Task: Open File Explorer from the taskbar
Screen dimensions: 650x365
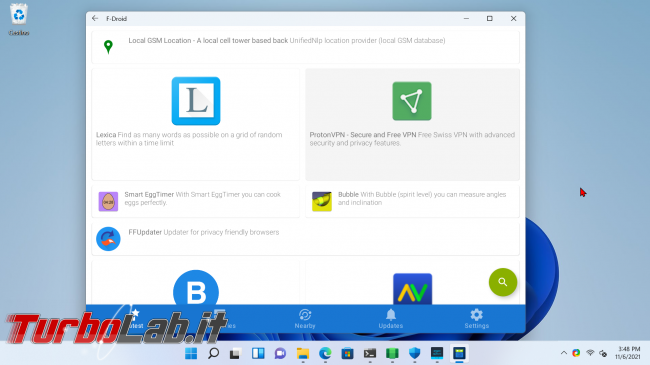Action: pos(303,353)
